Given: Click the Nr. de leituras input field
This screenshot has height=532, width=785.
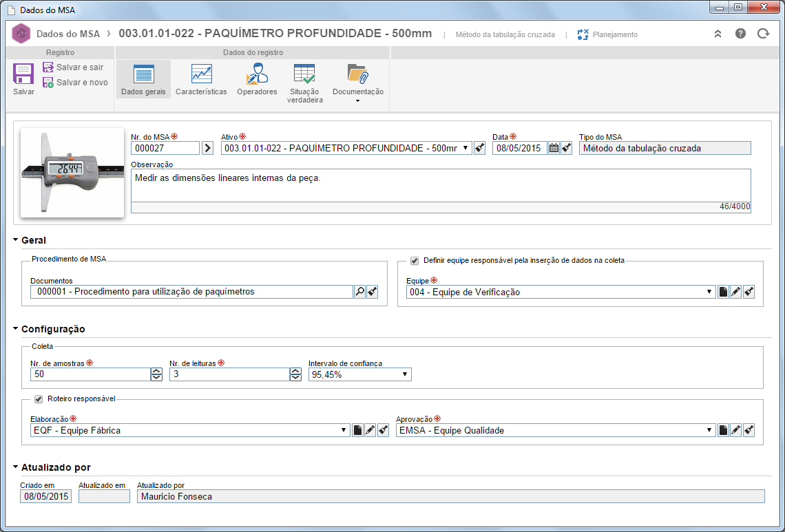Looking at the screenshot, I should [229, 374].
